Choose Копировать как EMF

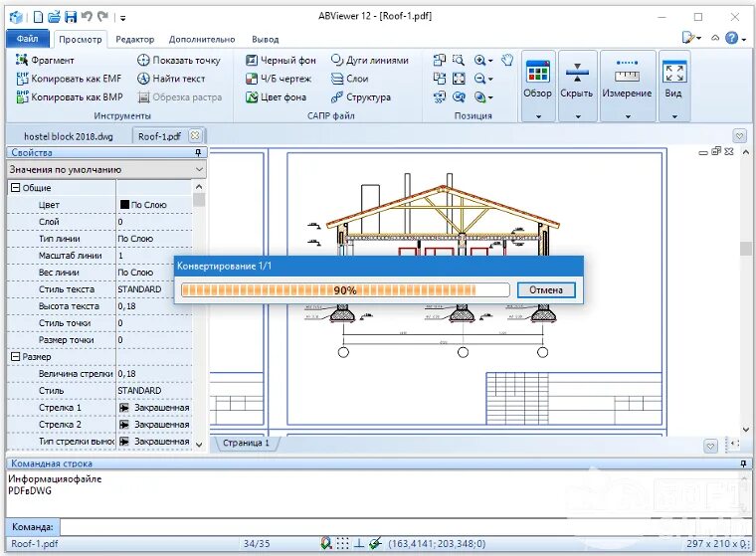69,79
